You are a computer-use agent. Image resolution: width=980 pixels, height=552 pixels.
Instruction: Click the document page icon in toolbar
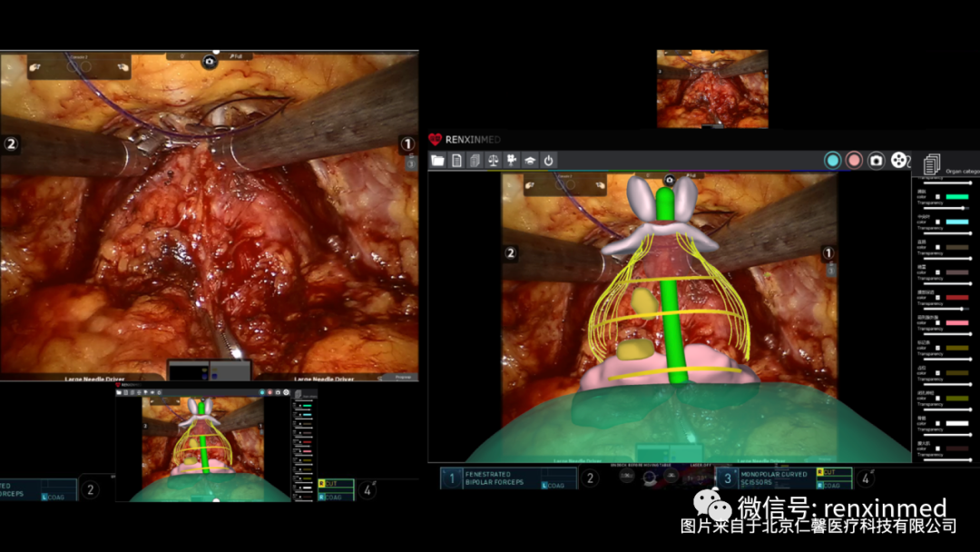456,161
